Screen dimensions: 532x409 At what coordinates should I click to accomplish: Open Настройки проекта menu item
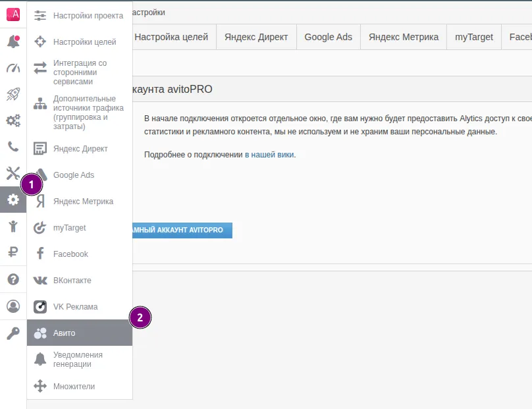click(x=80, y=16)
